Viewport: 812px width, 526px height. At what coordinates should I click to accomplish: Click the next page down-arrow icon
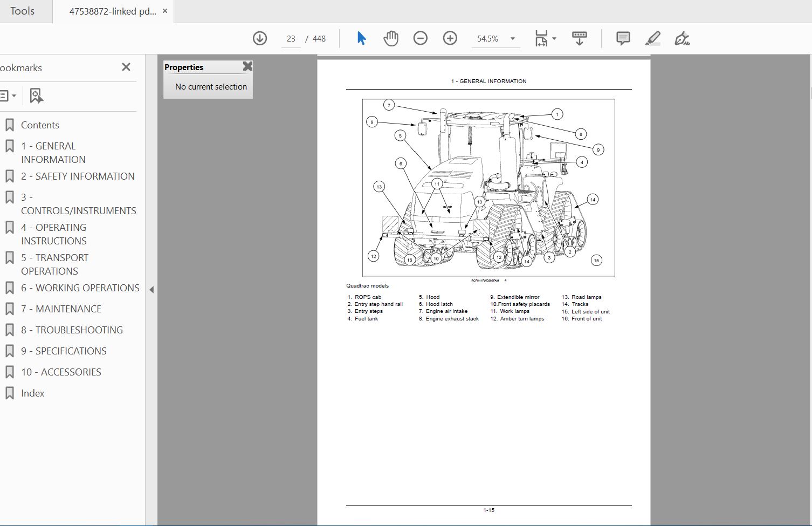click(x=260, y=38)
